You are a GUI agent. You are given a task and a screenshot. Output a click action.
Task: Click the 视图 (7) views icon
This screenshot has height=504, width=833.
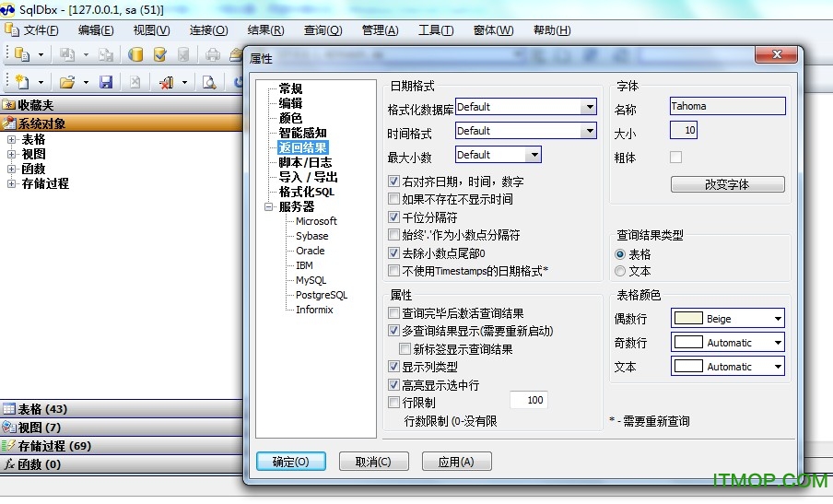pos(9,427)
